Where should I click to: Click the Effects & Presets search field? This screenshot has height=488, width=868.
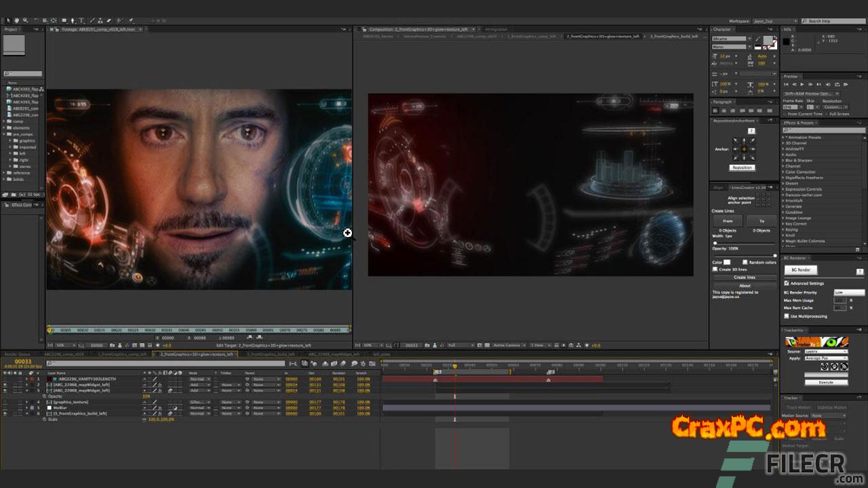[x=825, y=130]
